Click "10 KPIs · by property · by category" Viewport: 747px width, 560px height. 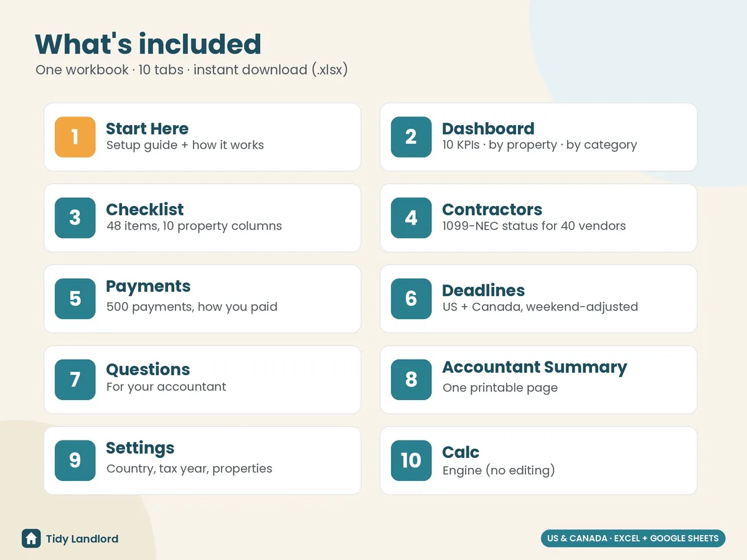[540, 145]
